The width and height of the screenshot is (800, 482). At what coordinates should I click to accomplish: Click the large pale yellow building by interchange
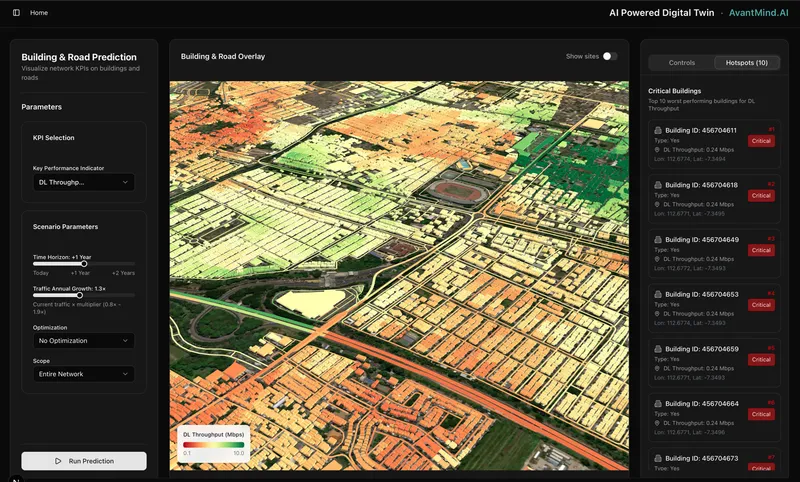[310, 302]
